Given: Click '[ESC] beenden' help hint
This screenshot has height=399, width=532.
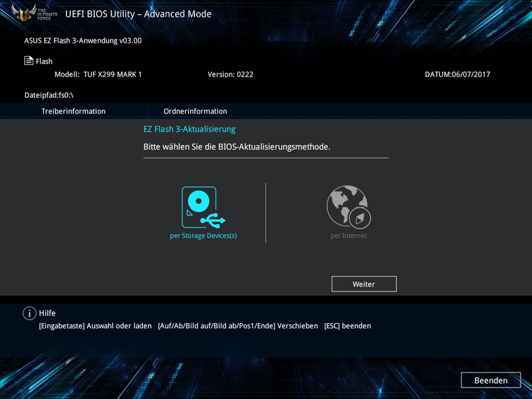Looking at the screenshot, I should pyautogui.click(x=347, y=326).
